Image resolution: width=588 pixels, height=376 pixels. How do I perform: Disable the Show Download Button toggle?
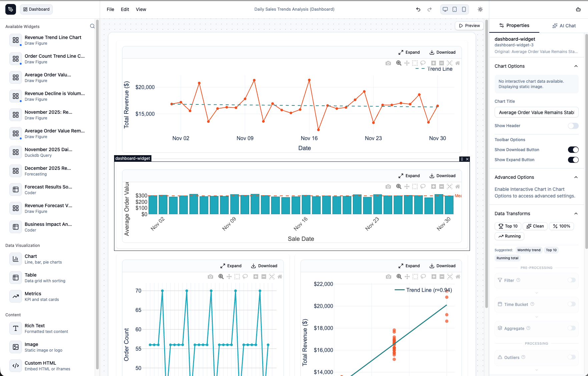coord(573,149)
